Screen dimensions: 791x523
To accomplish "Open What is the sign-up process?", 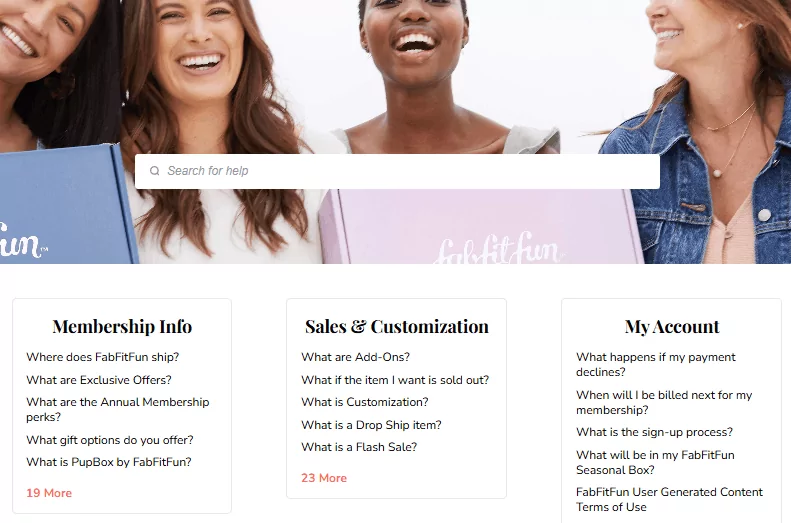I will pyautogui.click(x=654, y=432).
